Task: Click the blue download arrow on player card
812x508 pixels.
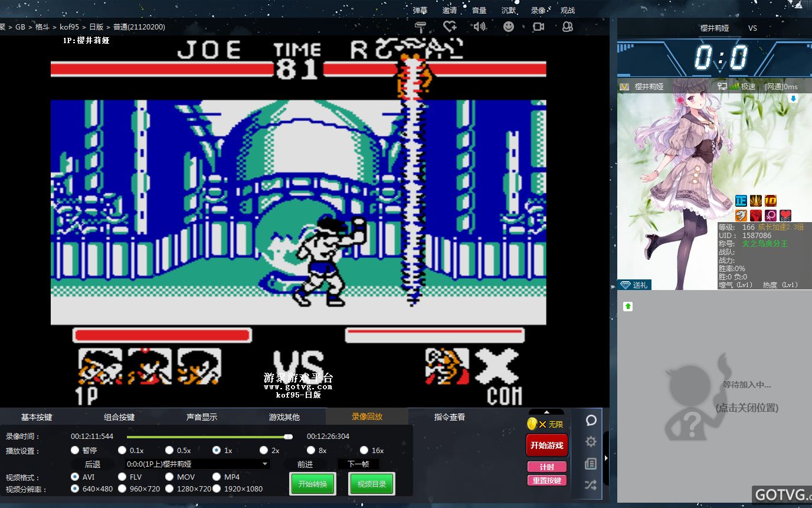Action: point(793,99)
